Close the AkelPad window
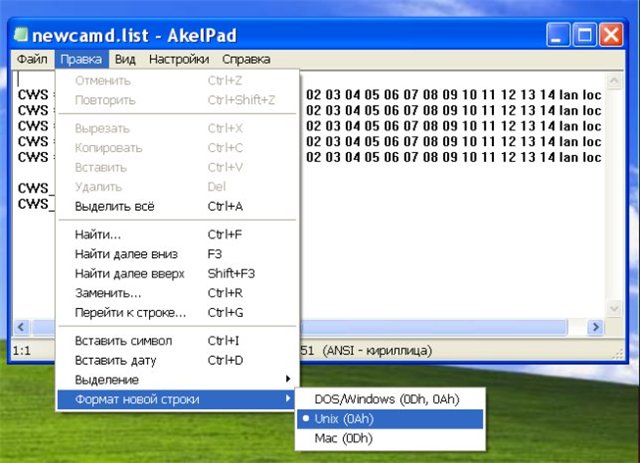This screenshot has height=463, width=640. pyautogui.click(x=611, y=35)
